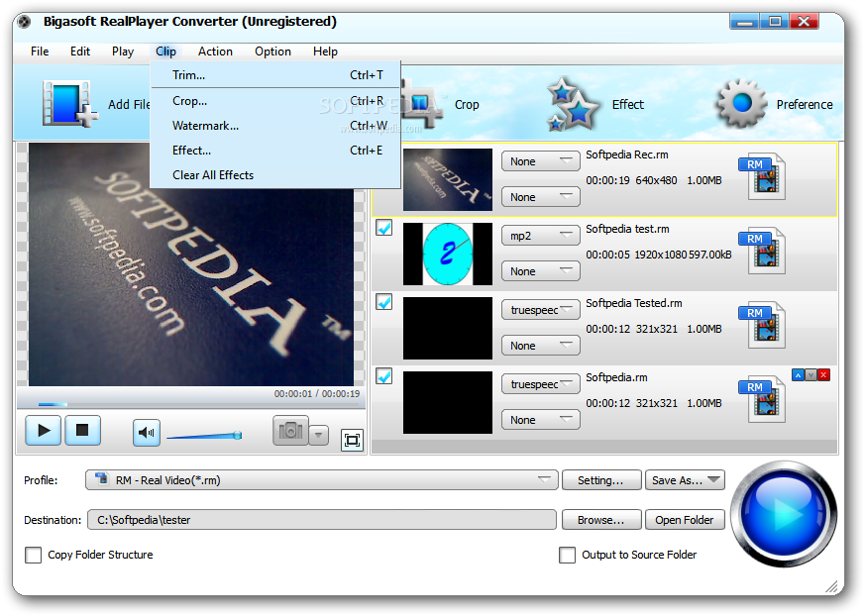Image resolution: width=865 pixels, height=616 pixels.
Task: Open None dropdown for Softpedia Tested.rm
Action: [541, 346]
